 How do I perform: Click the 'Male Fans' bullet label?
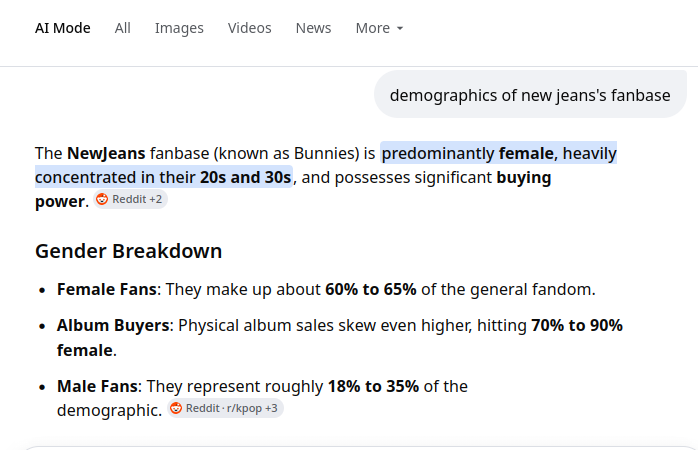coord(97,386)
